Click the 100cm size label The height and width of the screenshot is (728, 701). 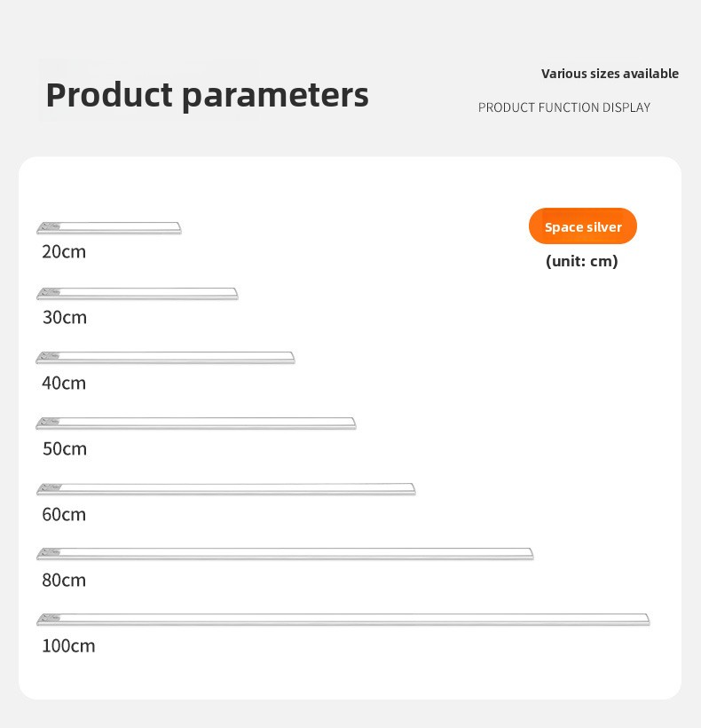(68, 645)
